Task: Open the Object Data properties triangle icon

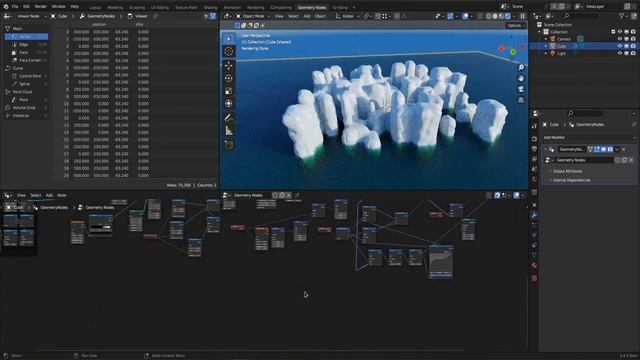Action: click(x=534, y=255)
